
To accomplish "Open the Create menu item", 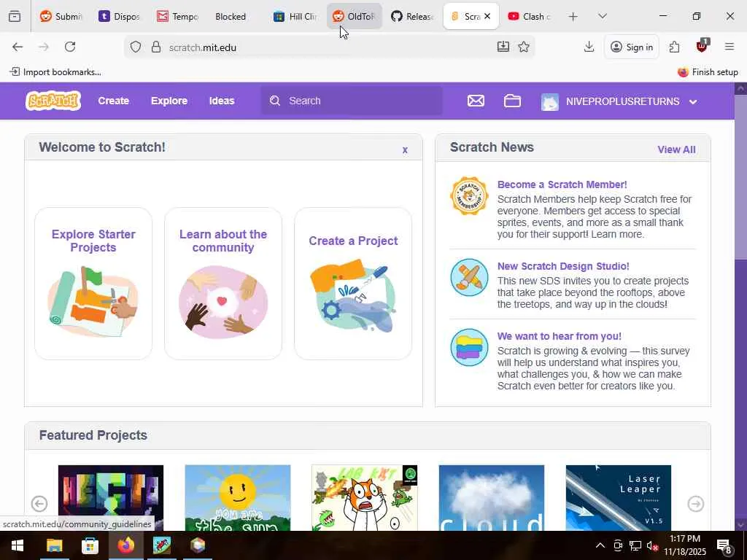I will [113, 101].
